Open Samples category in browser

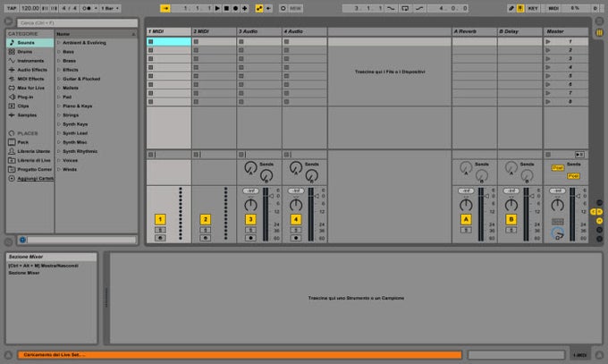(30, 115)
